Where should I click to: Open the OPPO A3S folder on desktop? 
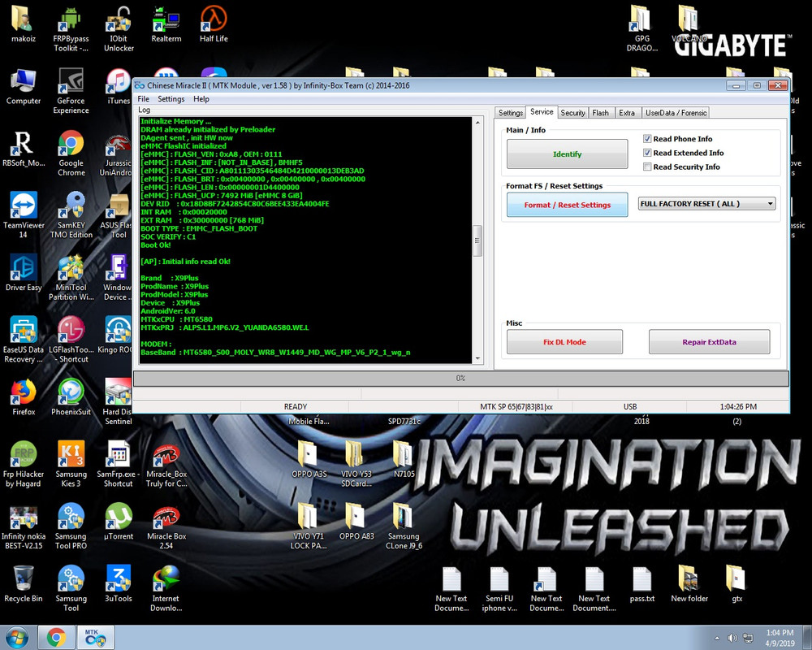click(x=309, y=461)
